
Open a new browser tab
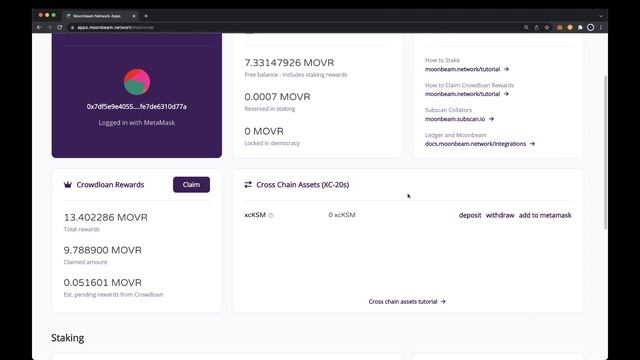click(x=146, y=16)
